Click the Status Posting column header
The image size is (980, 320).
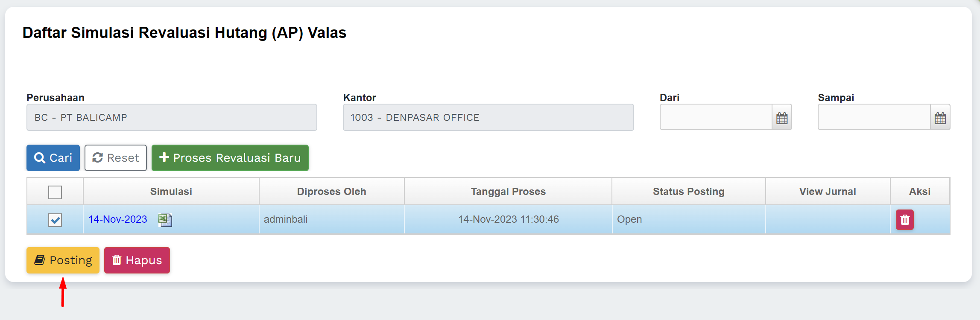tap(688, 192)
